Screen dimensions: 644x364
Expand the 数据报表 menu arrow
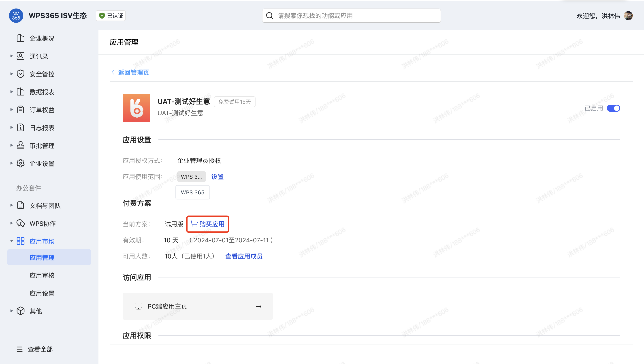click(x=11, y=92)
